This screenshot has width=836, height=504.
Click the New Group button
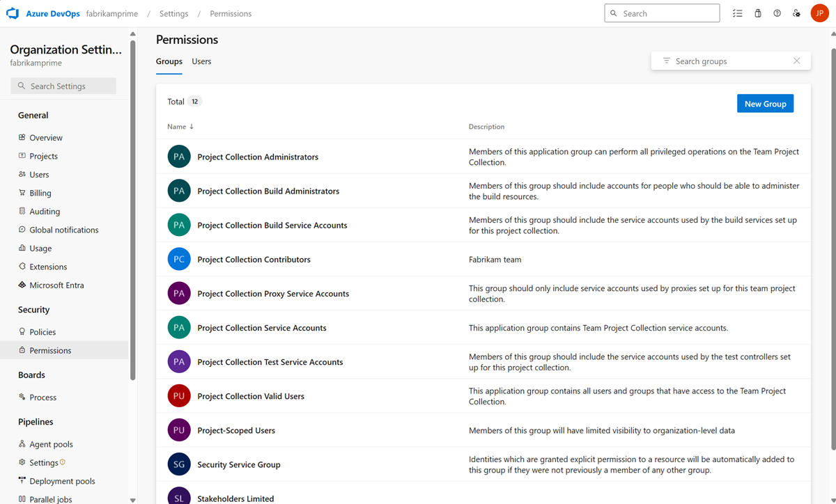click(x=765, y=103)
